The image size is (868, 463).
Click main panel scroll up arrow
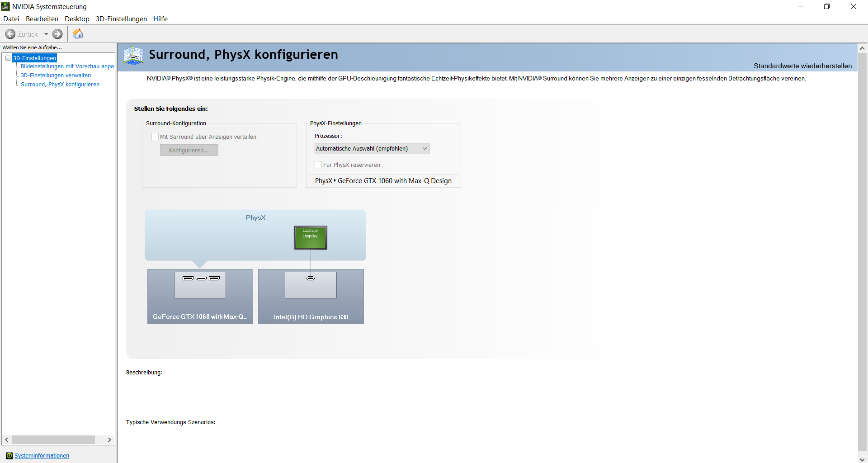pos(862,48)
